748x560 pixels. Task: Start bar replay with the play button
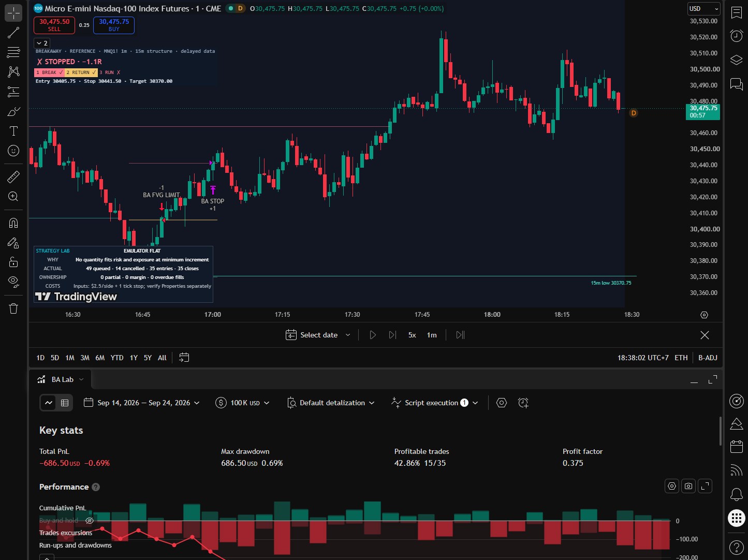(x=373, y=335)
